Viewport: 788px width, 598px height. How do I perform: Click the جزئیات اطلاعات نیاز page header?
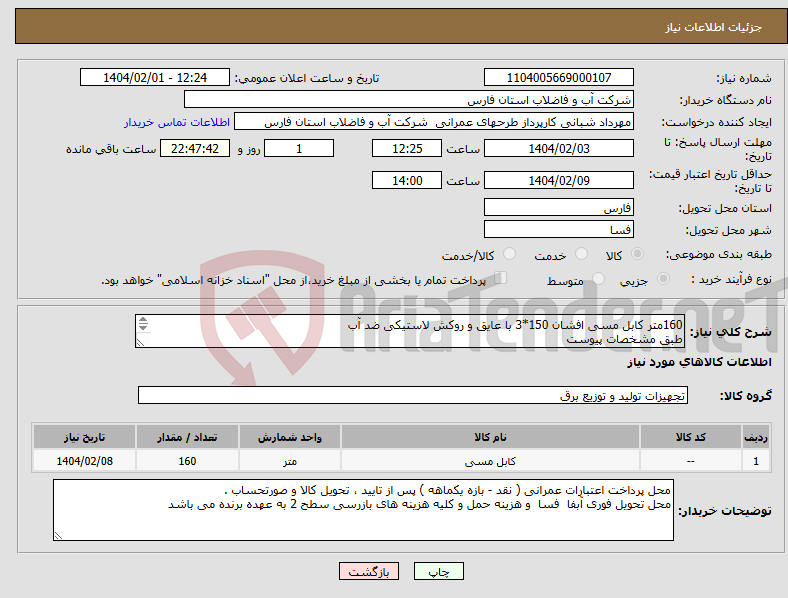[x=713, y=27]
